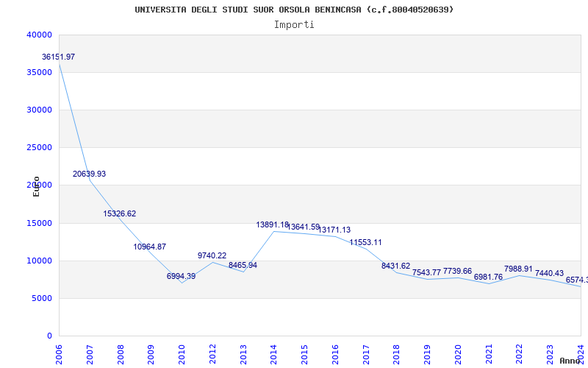Click the y-axis value 25000
588x368 pixels.
[40, 148]
